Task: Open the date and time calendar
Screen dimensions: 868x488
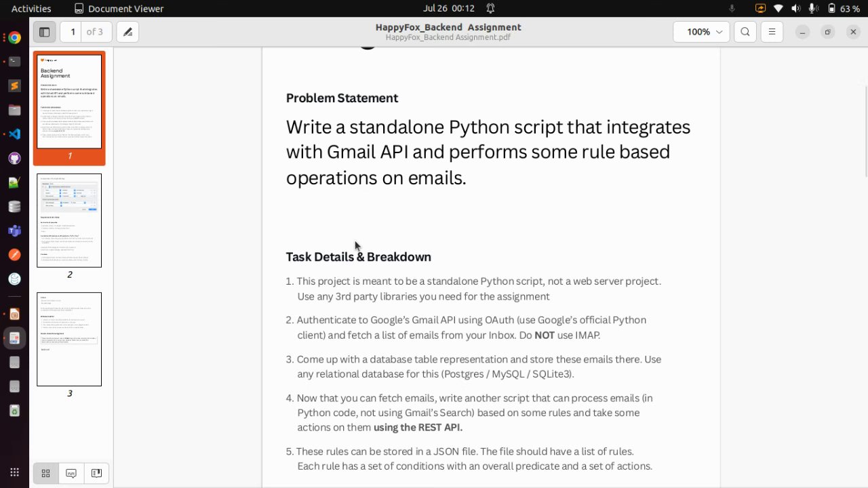Action: 448,9
